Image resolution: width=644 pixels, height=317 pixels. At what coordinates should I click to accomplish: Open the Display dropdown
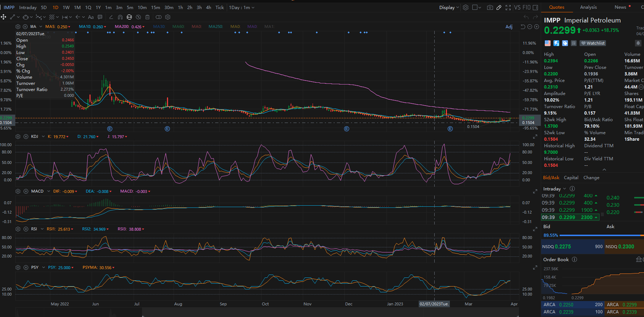point(450,8)
